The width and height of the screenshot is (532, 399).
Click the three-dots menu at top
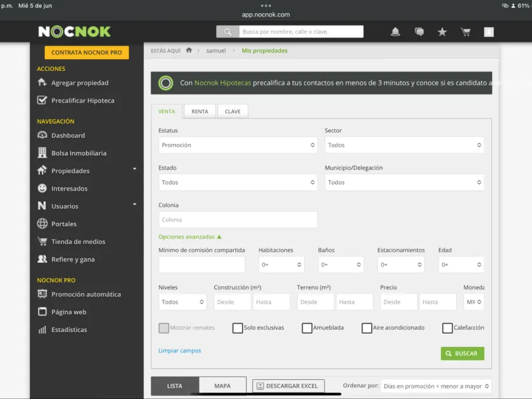(x=265, y=6)
